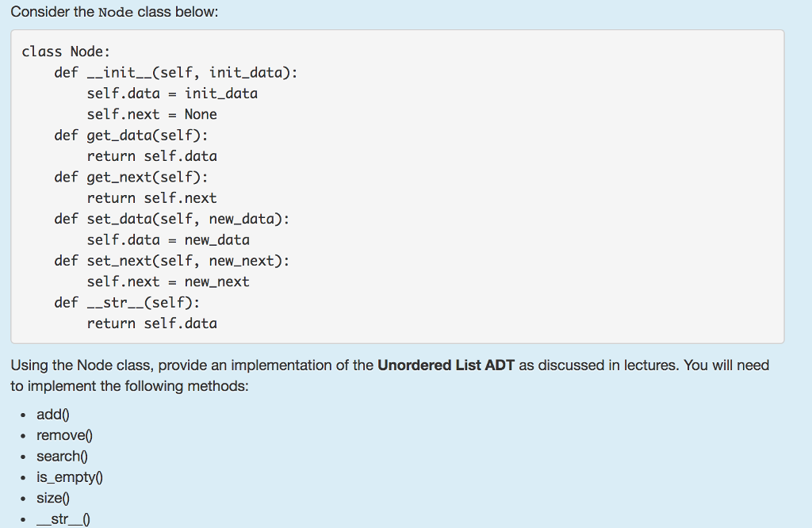Click the is_empty() list entry

click(69, 476)
